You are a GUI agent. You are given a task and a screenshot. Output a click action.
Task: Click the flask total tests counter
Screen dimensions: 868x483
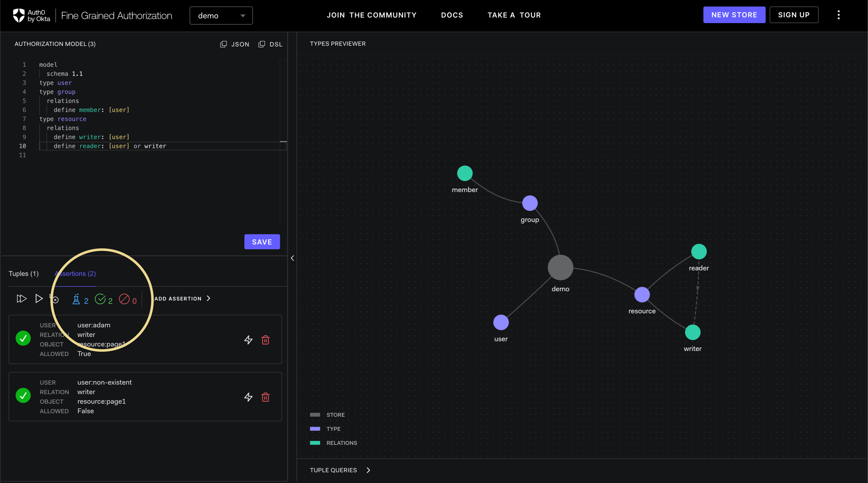click(80, 299)
